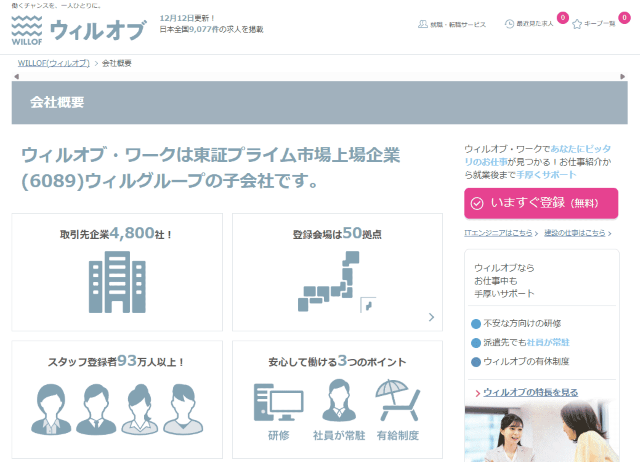Click the 取引先企業4,800社 heading
Screen dimensions: 640x462
tap(116, 233)
